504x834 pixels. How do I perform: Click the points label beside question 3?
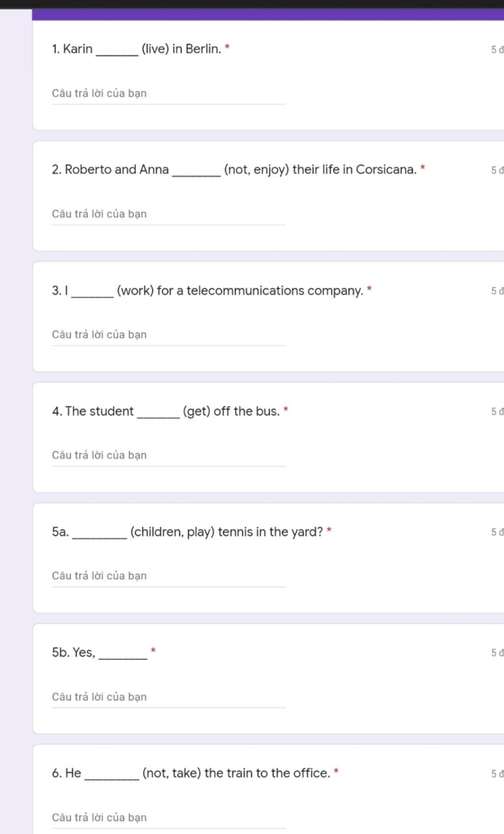coord(497,291)
